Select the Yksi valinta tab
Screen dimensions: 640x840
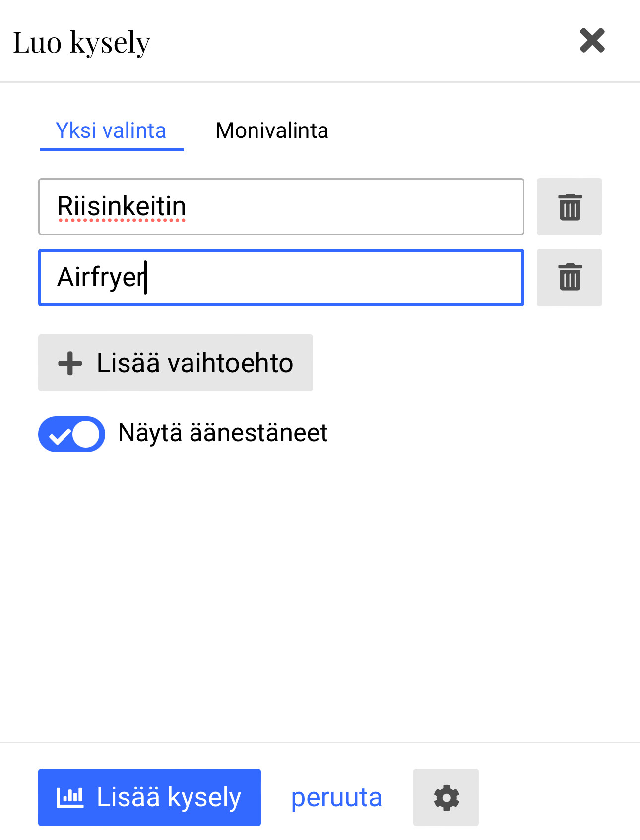pos(111,131)
